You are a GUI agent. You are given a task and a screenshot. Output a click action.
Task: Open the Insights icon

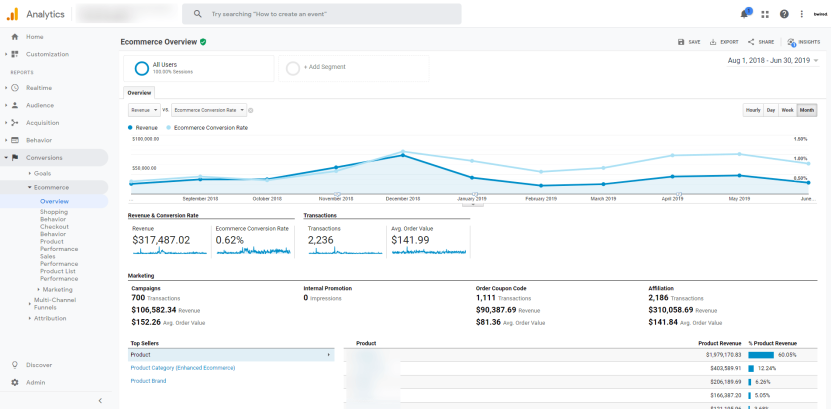point(791,42)
